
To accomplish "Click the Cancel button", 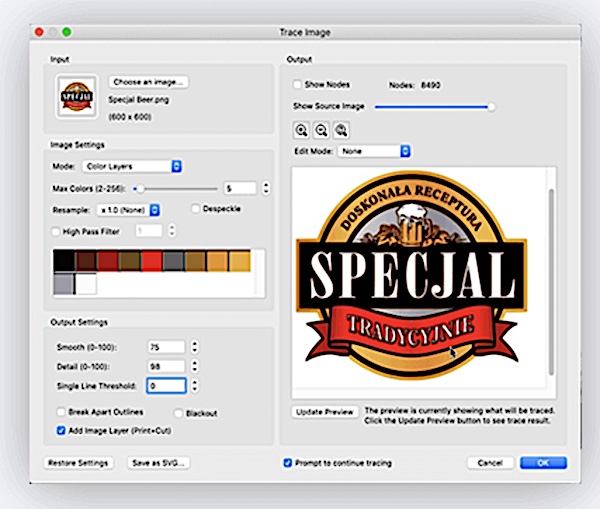I will coord(490,463).
